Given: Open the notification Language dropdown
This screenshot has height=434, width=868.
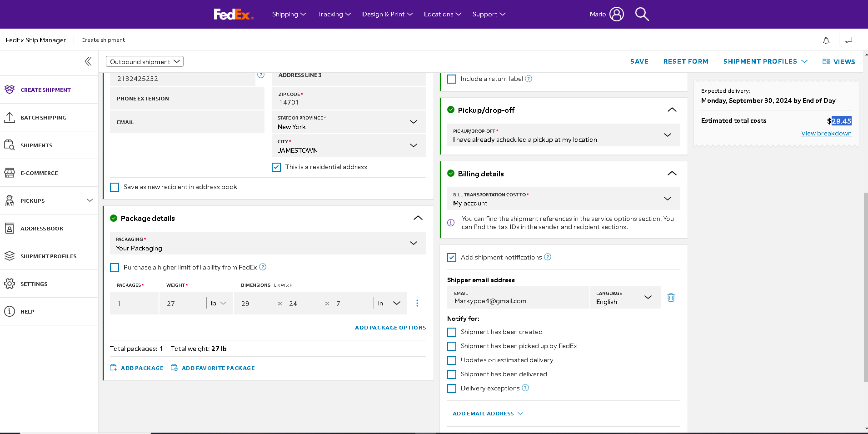Looking at the screenshot, I should (x=625, y=297).
